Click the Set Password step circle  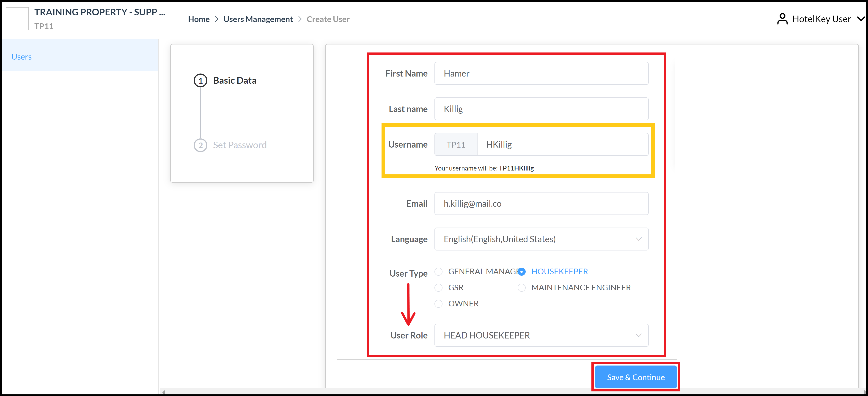point(201,145)
